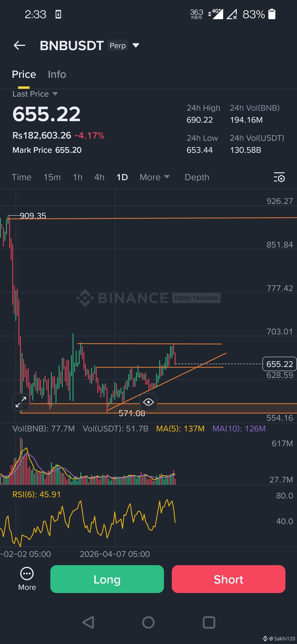The height and width of the screenshot is (644, 297).
Task: Expand the chart to fullscreen
Action: pyautogui.click(x=21, y=402)
